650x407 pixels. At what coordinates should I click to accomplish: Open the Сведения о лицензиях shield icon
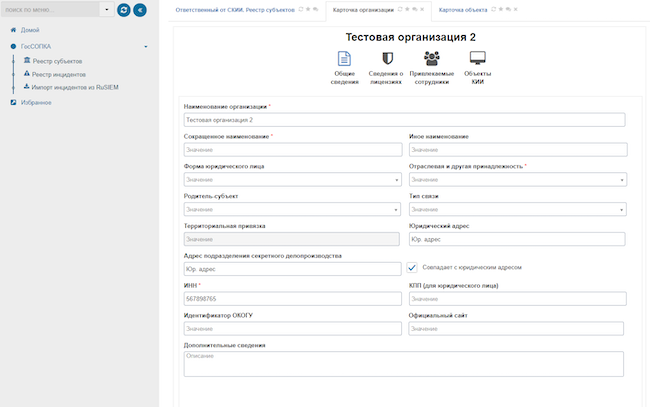tap(387, 58)
